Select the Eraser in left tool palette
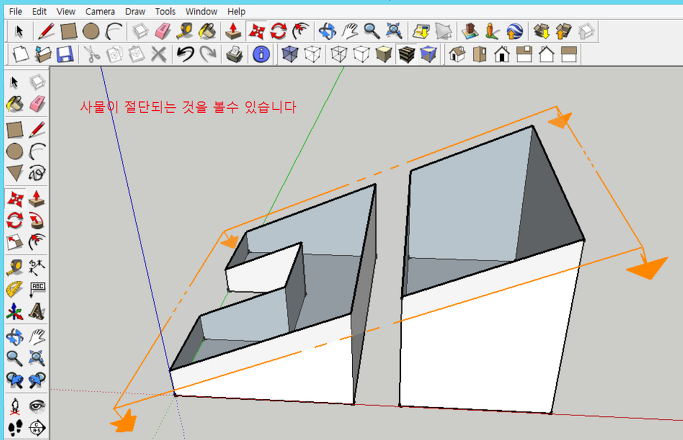The height and width of the screenshot is (440, 683). pos(37,104)
